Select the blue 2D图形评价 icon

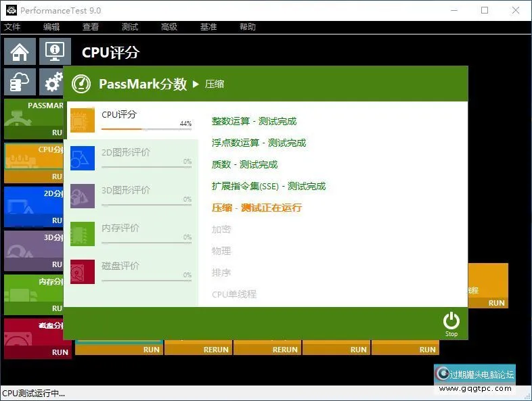coord(83,158)
